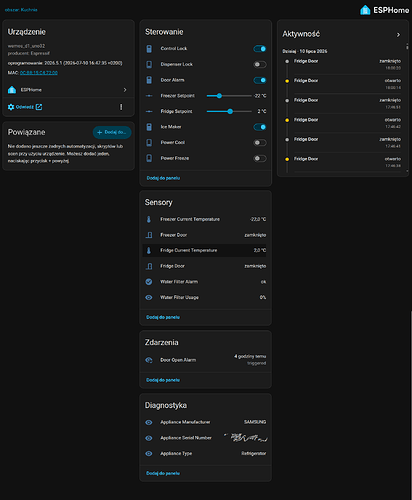
Task: Click Dodaj do panelu under Sterowanie
Action: tap(163, 178)
